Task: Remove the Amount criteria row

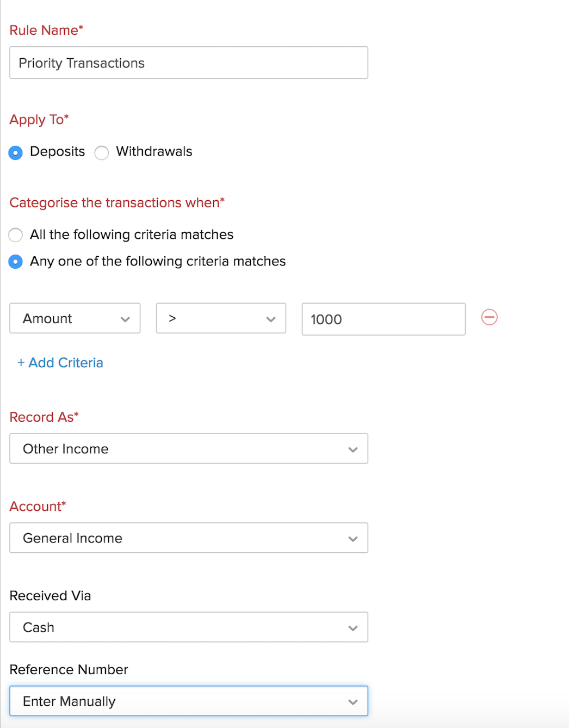Action: coord(489,317)
